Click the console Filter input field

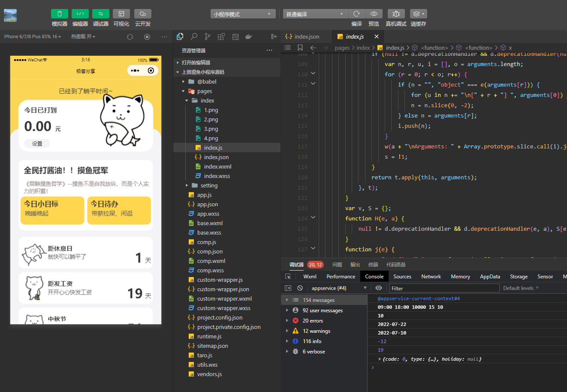[444, 288]
